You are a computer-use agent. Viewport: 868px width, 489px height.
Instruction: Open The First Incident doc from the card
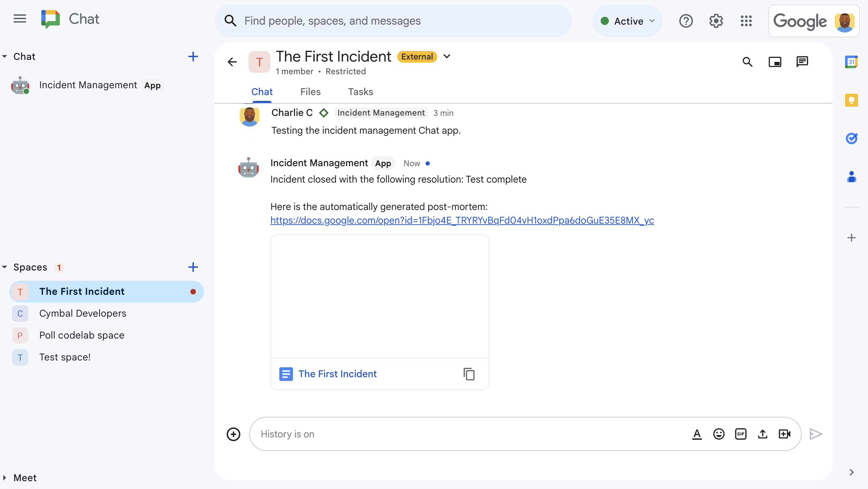[337, 374]
